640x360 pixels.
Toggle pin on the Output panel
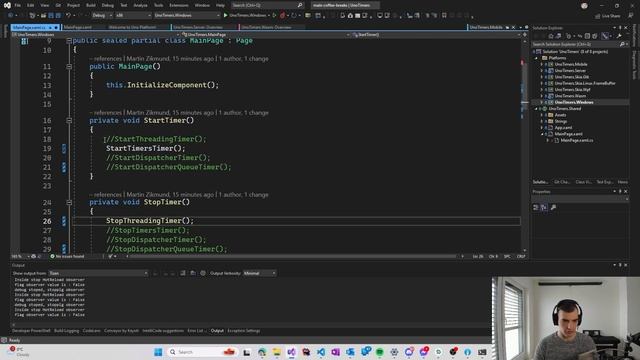tap(620, 265)
